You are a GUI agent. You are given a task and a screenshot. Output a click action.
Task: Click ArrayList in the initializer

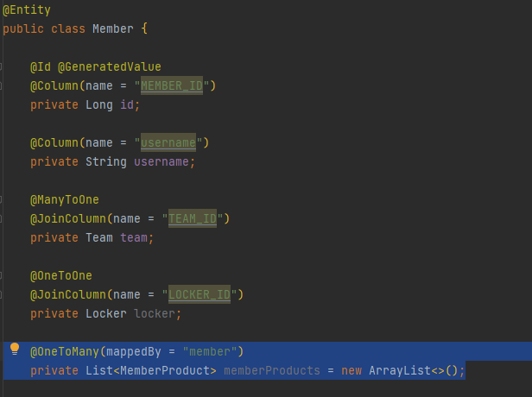(x=400, y=370)
